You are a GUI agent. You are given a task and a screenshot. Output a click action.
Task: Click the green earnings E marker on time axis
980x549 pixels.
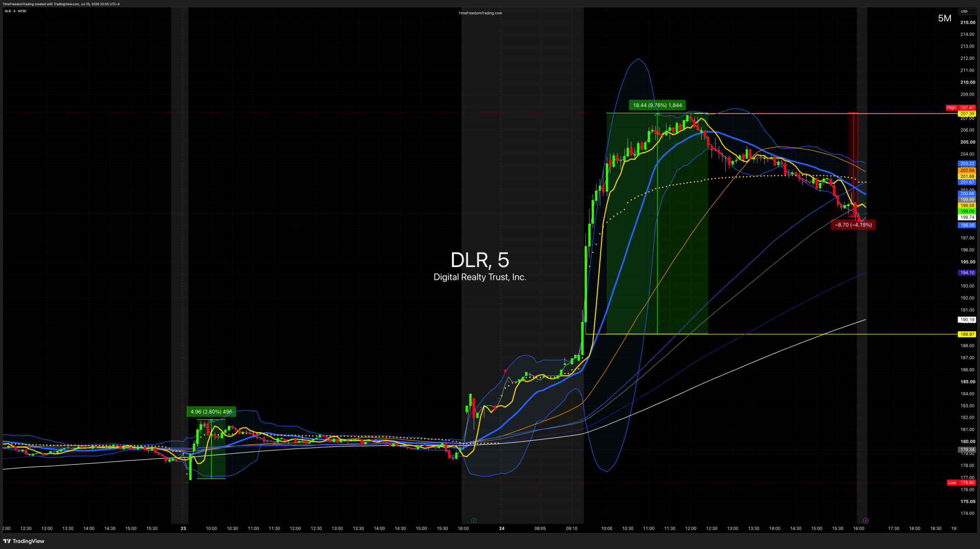(474, 521)
